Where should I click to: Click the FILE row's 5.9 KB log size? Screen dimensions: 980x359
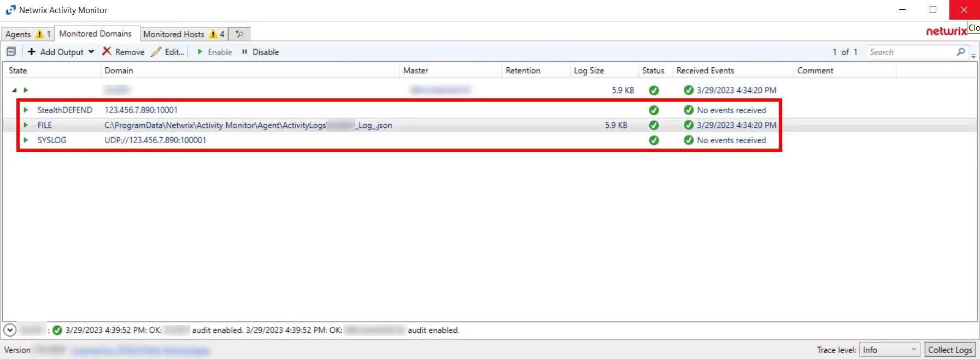click(616, 125)
